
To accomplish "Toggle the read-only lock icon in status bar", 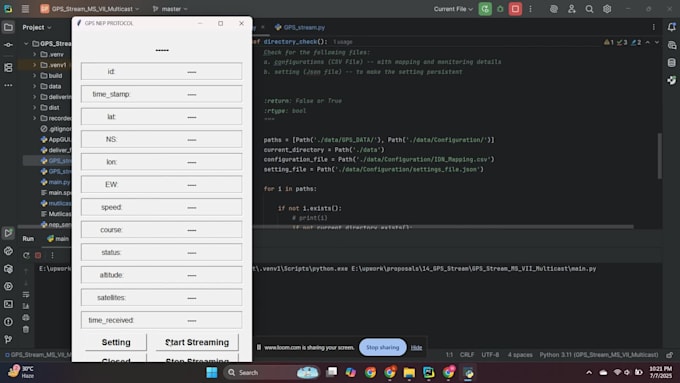I will [670, 355].
